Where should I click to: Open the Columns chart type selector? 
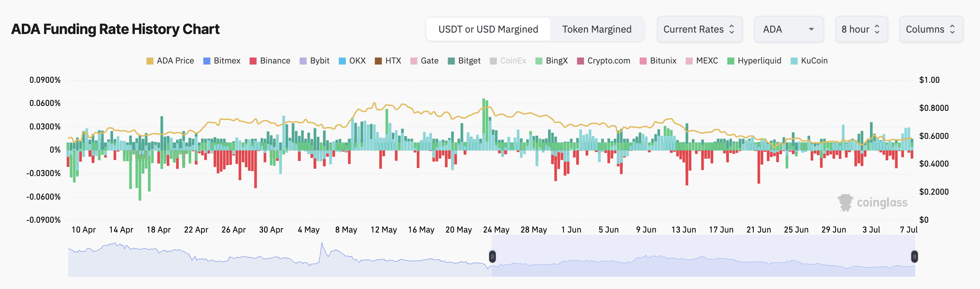pyautogui.click(x=930, y=29)
